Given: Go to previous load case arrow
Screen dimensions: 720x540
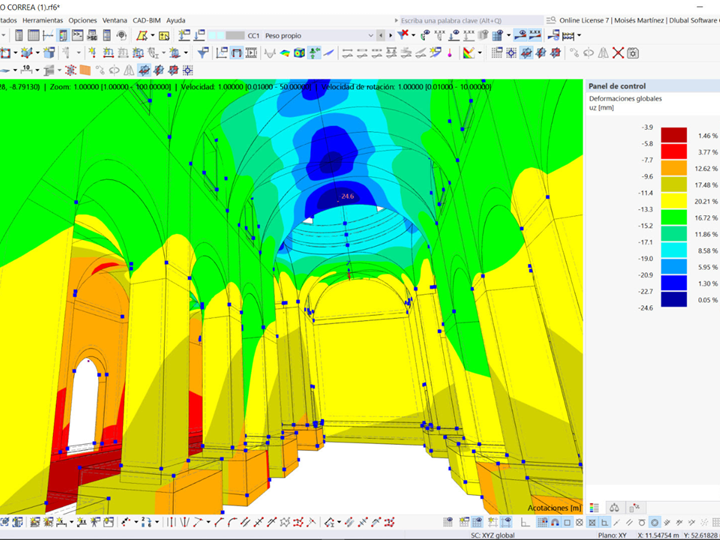Looking at the screenshot, I should click(381, 35).
